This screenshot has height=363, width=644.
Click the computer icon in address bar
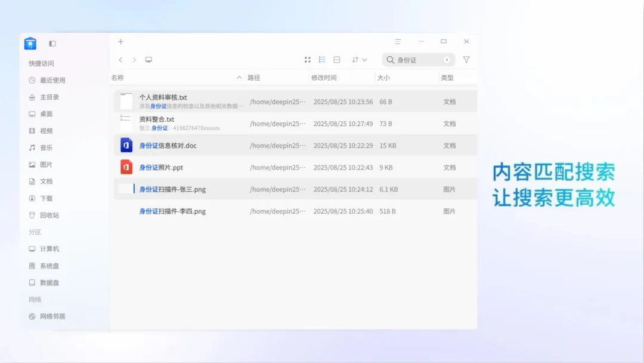point(148,60)
